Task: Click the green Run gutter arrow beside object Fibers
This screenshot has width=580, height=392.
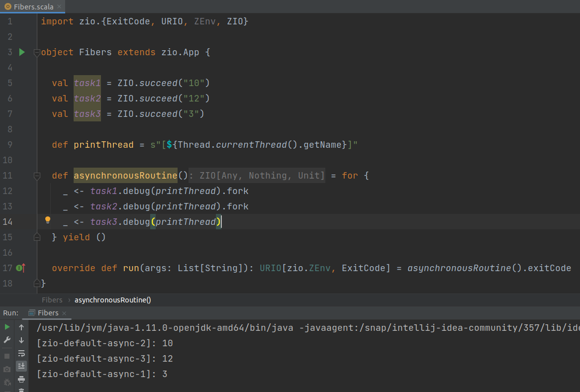Action: click(22, 52)
